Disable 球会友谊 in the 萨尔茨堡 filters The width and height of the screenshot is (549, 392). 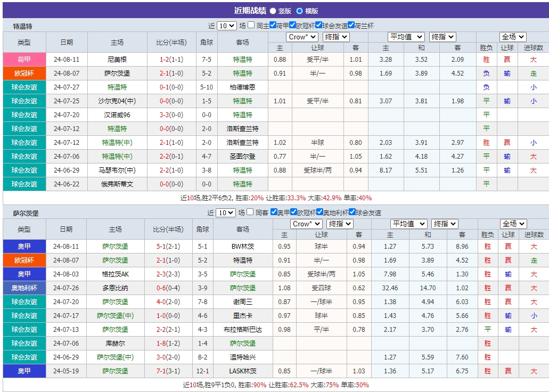click(353, 211)
